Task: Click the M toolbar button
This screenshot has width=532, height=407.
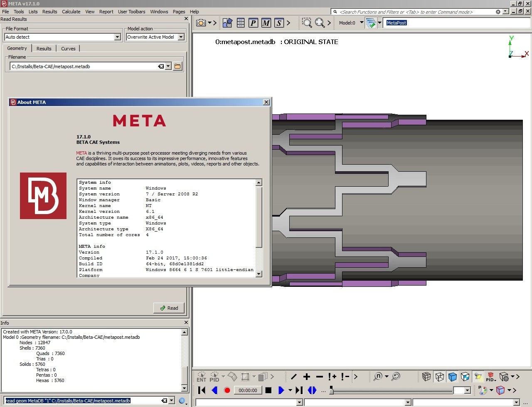Action: click(266, 23)
